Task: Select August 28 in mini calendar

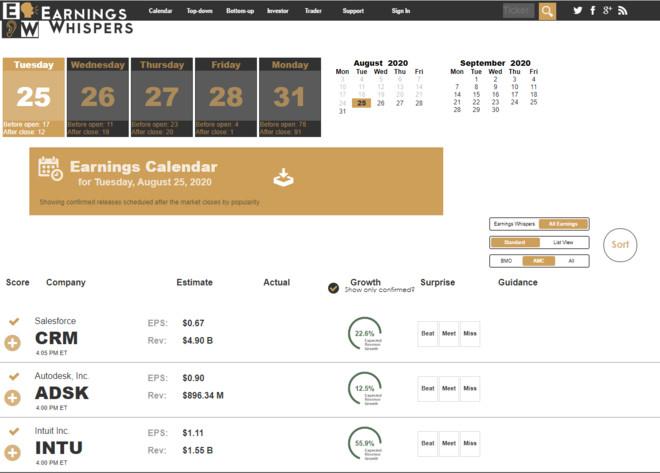Action: (419, 103)
